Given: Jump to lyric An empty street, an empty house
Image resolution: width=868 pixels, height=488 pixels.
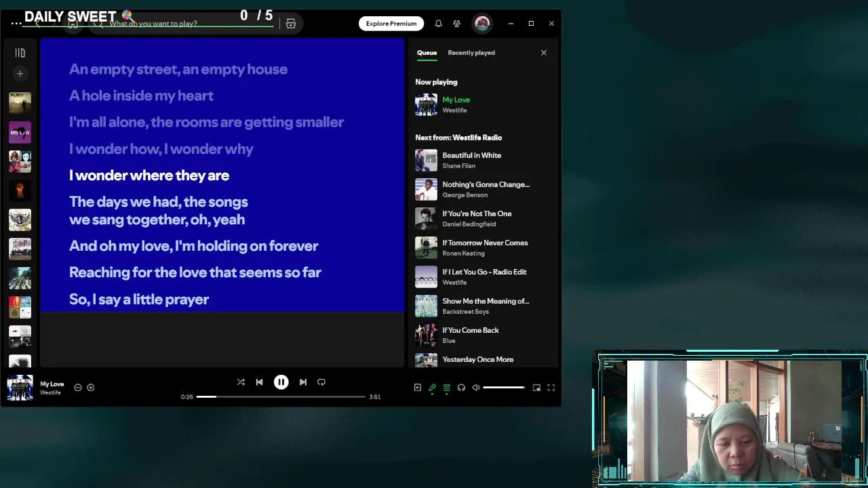Looking at the screenshot, I should [178, 69].
